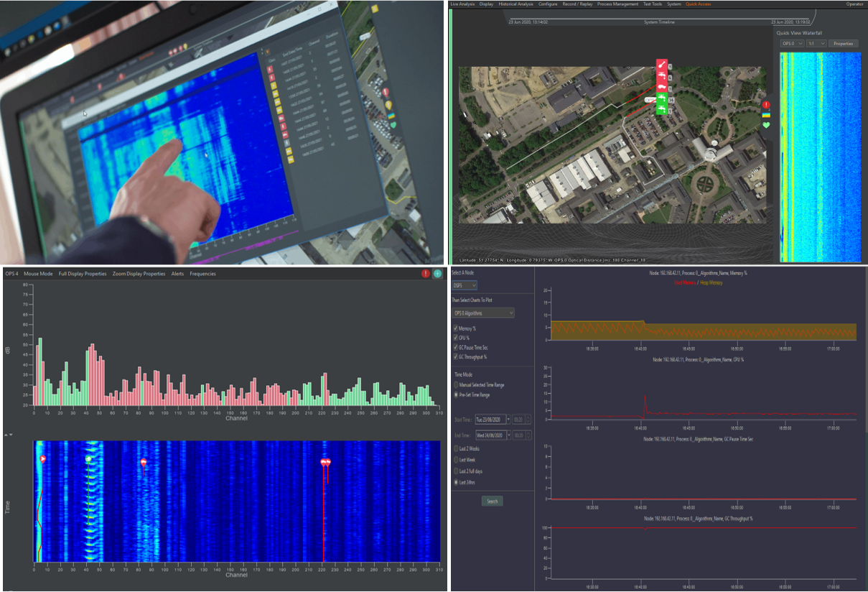Open Full Display Properties menu
The height and width of the screenshot is (592, 868).
[83, 274]
